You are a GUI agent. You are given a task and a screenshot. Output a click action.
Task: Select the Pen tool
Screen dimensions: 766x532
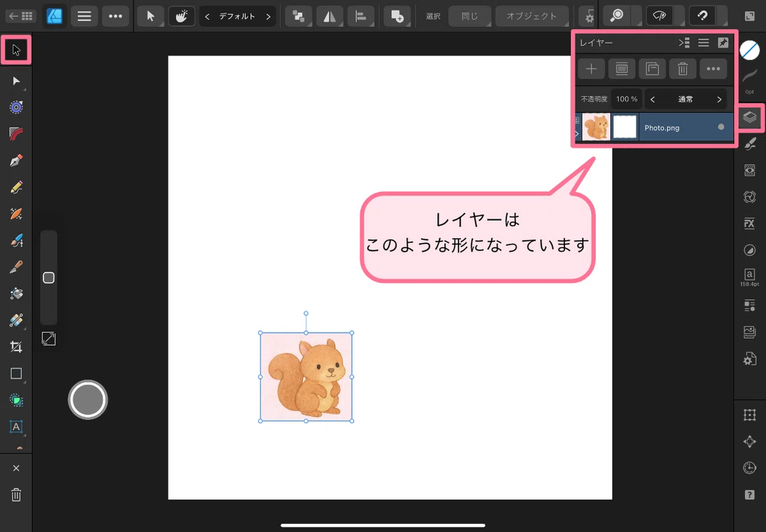pyautogui.click(x=17, y=160)
